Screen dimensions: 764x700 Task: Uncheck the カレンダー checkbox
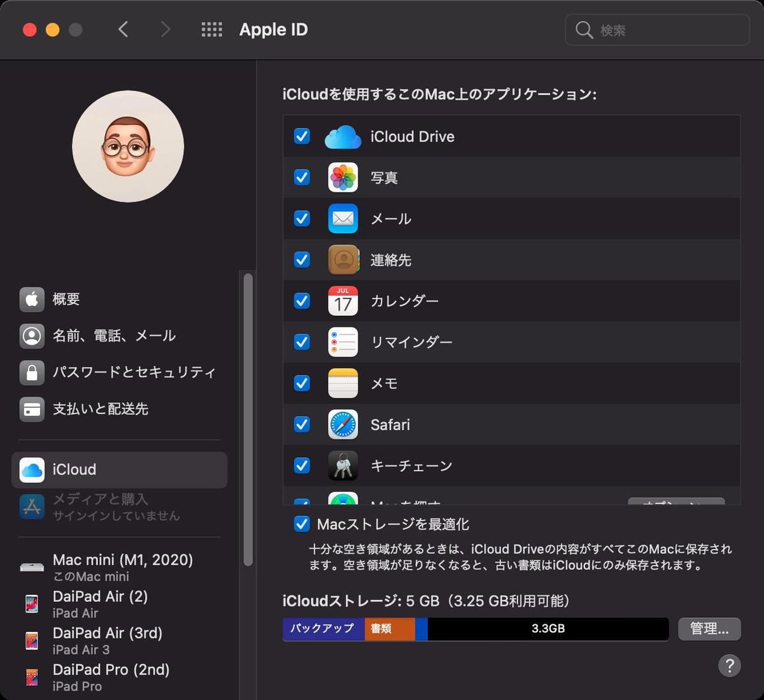pyautogui.click(x=302, y=301)
